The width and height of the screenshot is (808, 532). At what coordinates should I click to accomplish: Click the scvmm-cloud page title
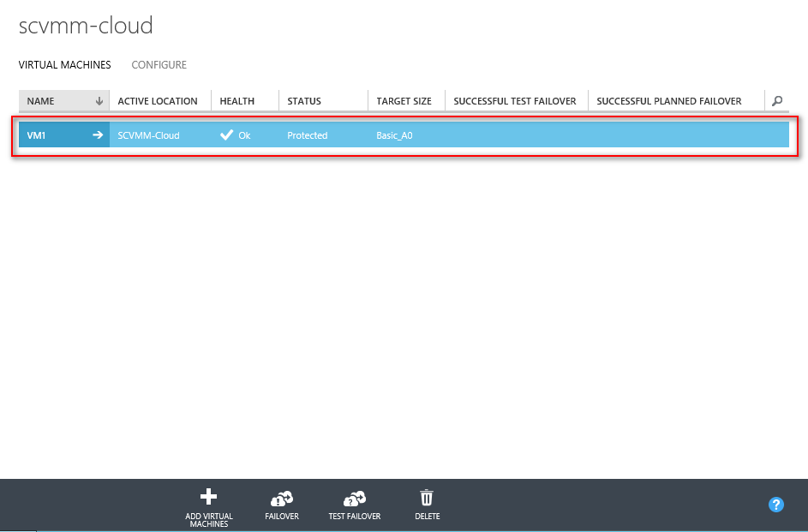86,25
